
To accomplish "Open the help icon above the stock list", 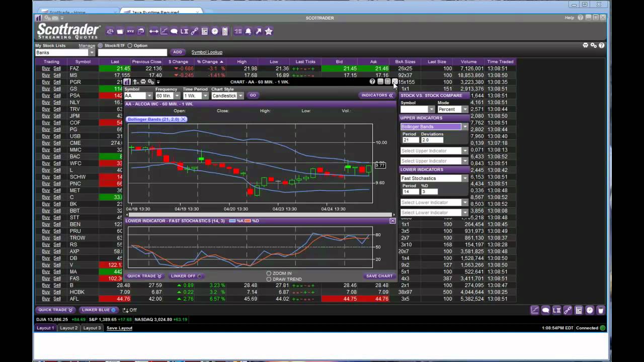I will click(602, 45).
